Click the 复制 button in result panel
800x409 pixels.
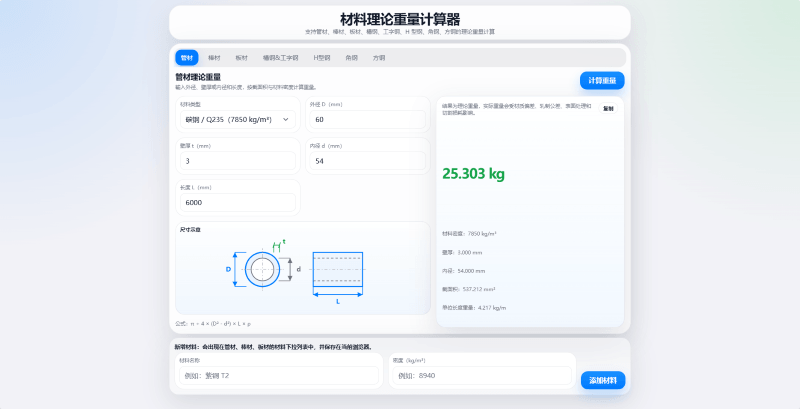(608, 108)
